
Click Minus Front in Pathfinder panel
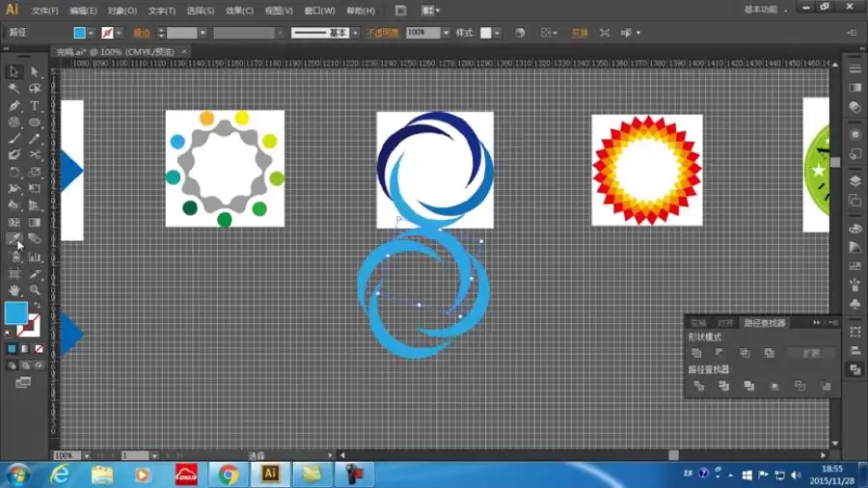point(719,352)
